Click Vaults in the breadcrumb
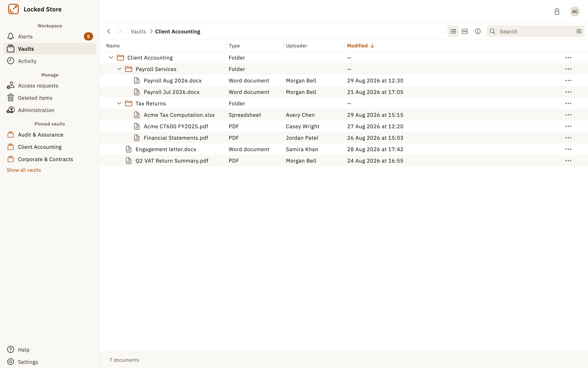This screenshot has width=588, height=368. tap(138, 31)
